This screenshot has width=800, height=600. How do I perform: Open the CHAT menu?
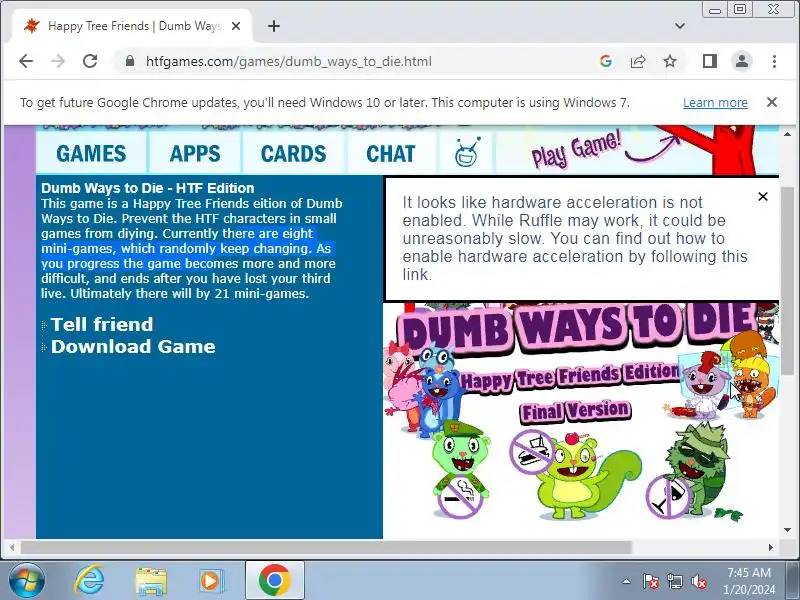pyautogui.click(x=391, y=154)
